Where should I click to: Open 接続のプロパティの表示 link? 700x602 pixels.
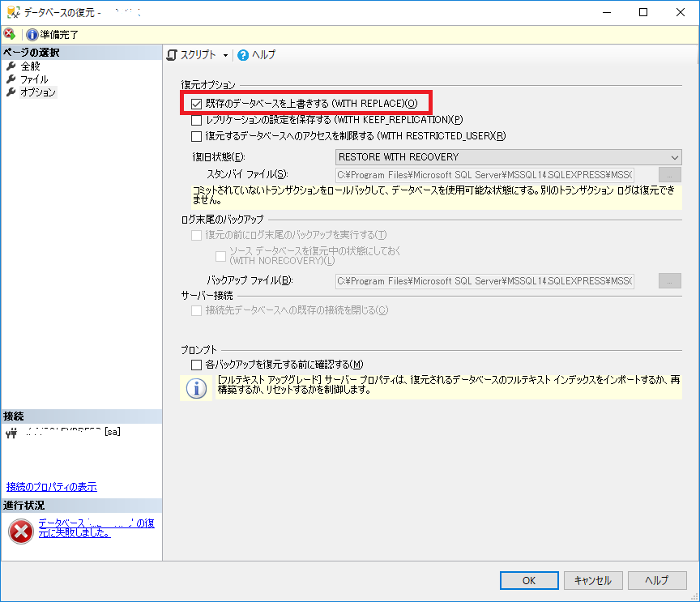[51, 487]
